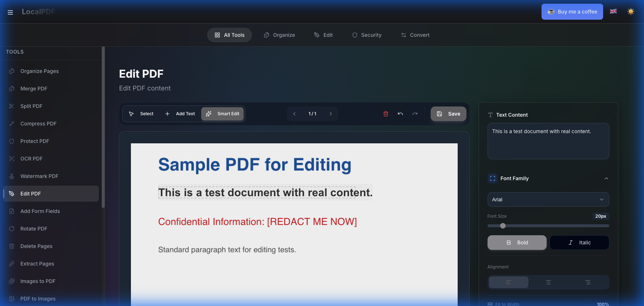Viewport: 644px width, 306px height.
Task: Switch to the Convert tab
Action: (x=415, y=35)
